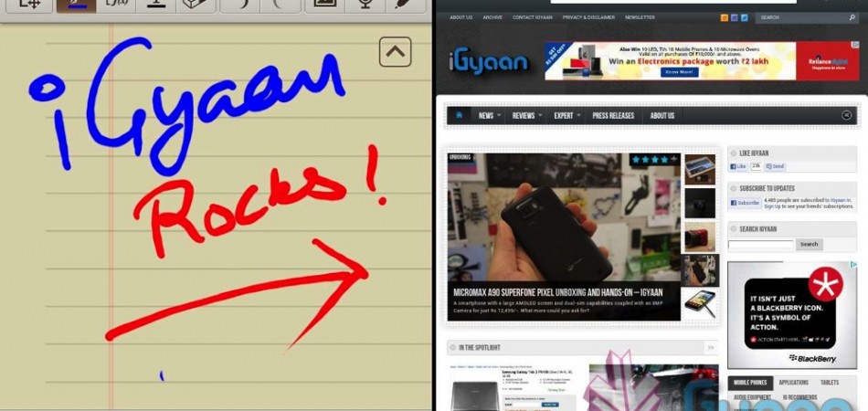Click the Search button under Search iGyaan

pos(809,245)
